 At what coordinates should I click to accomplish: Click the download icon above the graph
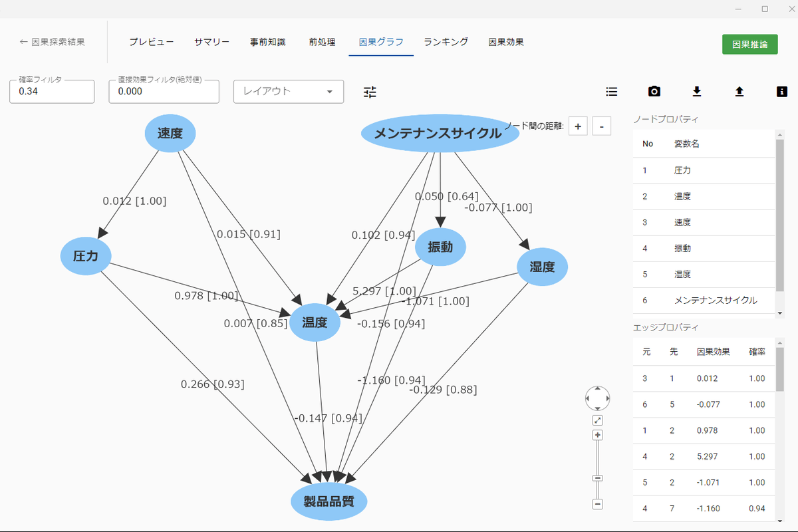pyautogui.click(x=697, y=92)
